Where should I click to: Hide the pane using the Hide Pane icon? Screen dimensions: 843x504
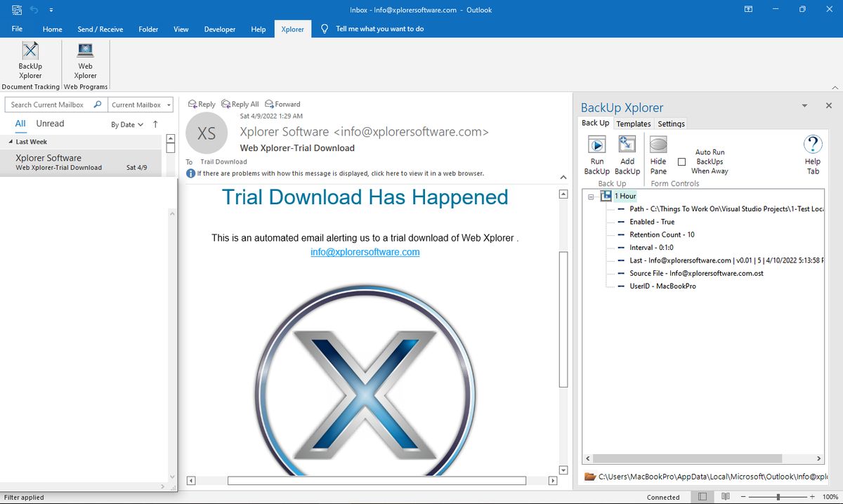(658, 148)
